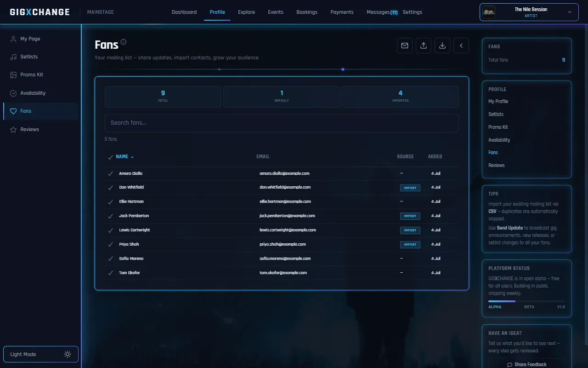This screenshot has height=368, width=588.
Task: Click the envelope send update icon
Action: [x=405, y=46]
